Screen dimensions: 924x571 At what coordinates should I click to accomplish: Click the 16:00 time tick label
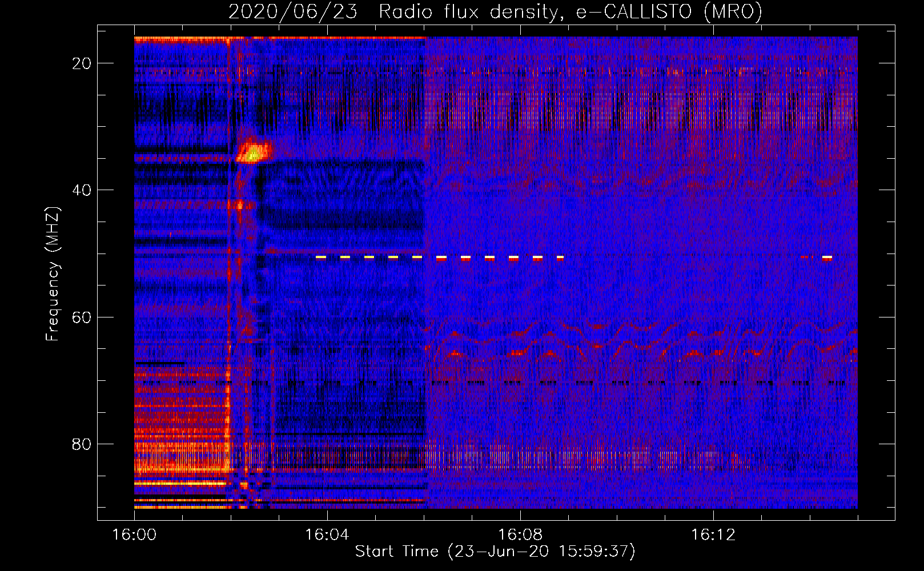tap(134, 535)
